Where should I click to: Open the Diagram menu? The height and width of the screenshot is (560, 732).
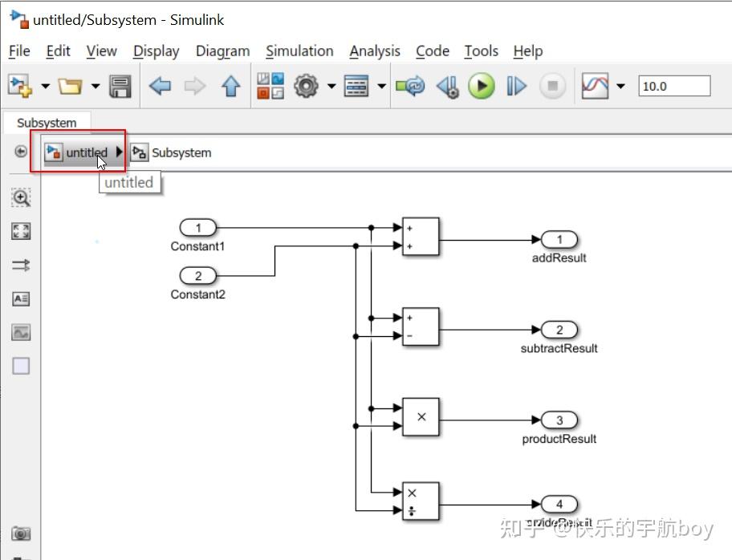click(222, 51)
